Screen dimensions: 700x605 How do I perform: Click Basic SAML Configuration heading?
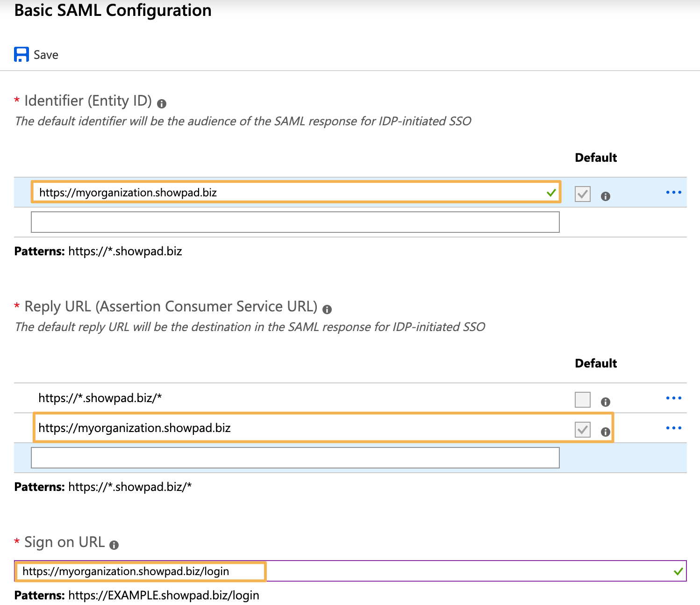[113, 10]
